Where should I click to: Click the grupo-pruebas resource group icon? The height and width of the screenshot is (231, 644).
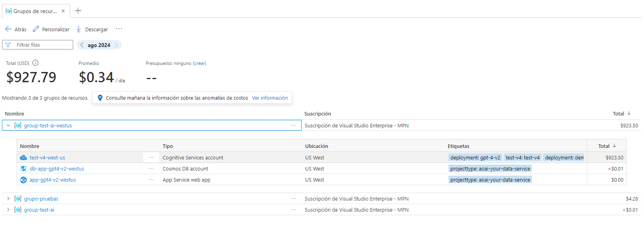click(x=18, y=199)
